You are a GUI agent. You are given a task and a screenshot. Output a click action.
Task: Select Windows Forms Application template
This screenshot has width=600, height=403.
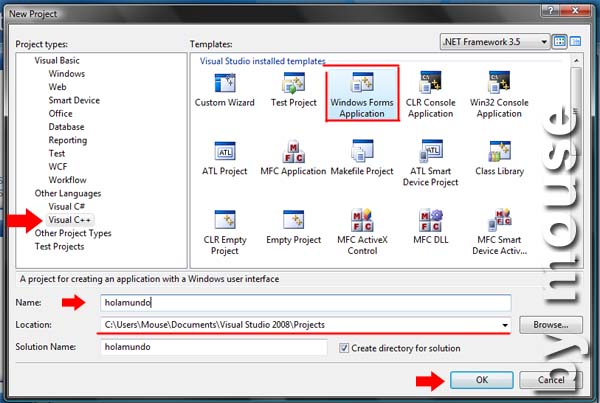coord(362,94)
